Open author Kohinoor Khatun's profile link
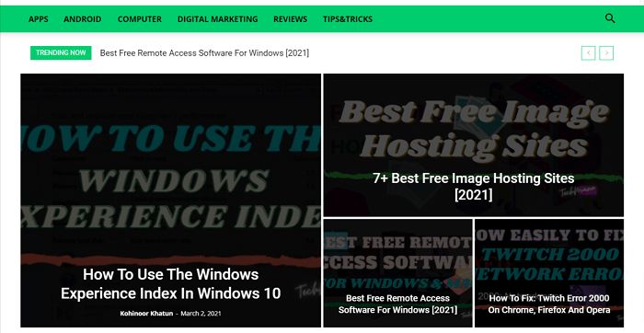The image size is (644, 333). coord(146,314)
